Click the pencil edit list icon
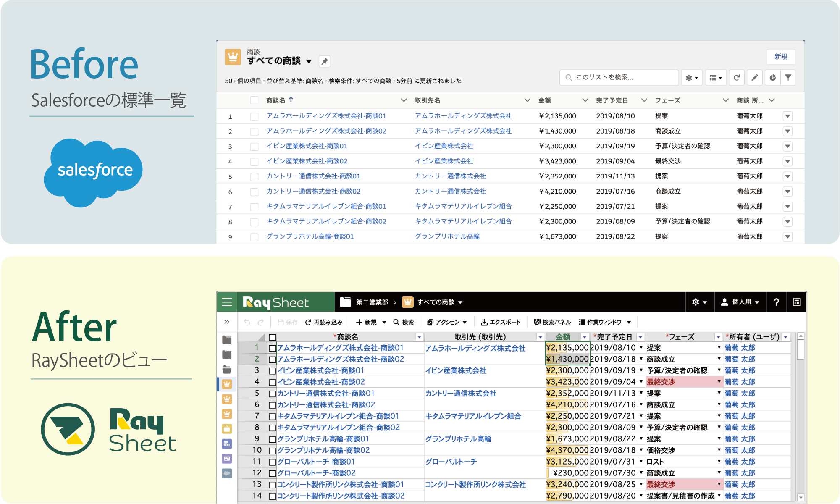840x504 pixels. click(x=754, y=78)
